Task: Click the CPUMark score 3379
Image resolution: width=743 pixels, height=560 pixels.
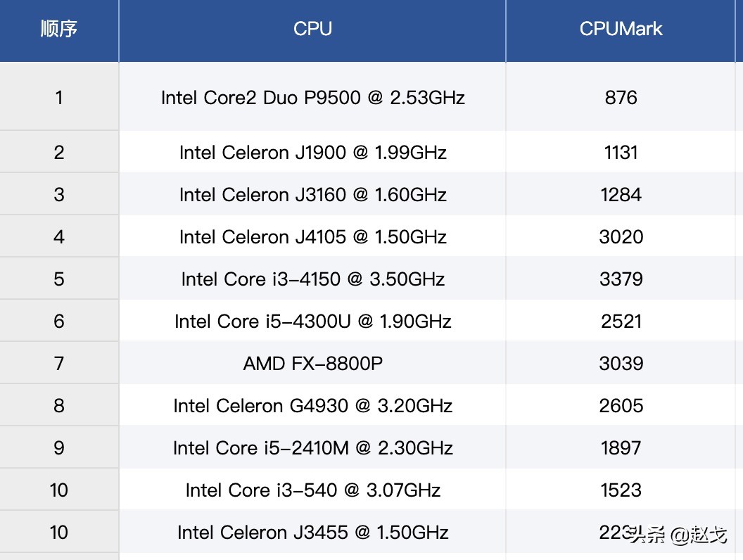Action: [621, 279]
